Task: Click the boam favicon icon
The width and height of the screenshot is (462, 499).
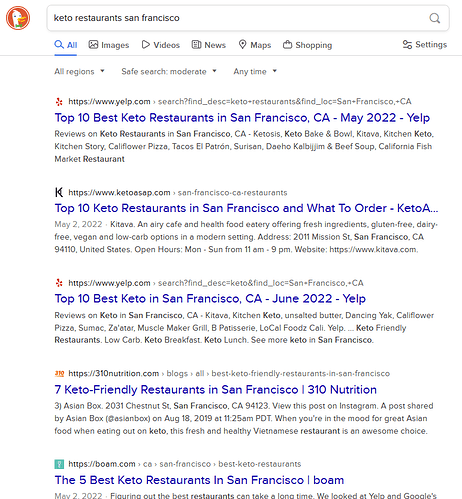Action: 59,464
